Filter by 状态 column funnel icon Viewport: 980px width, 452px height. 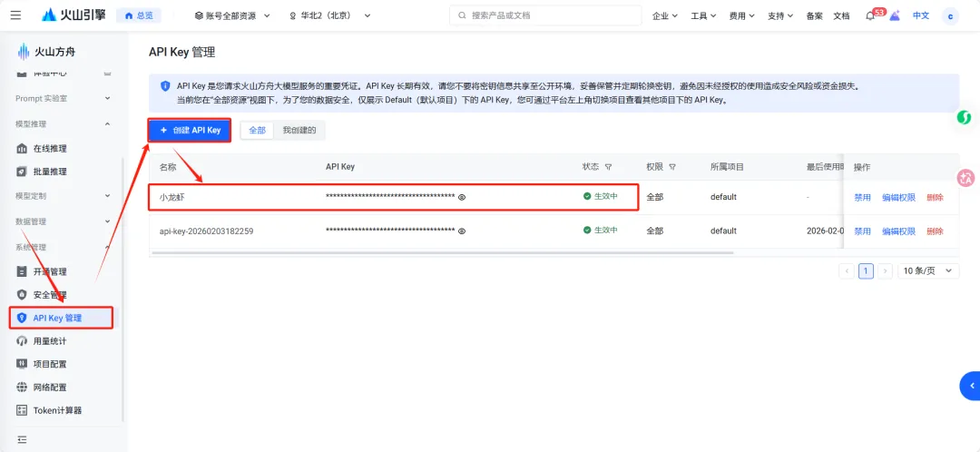(608, 167)
